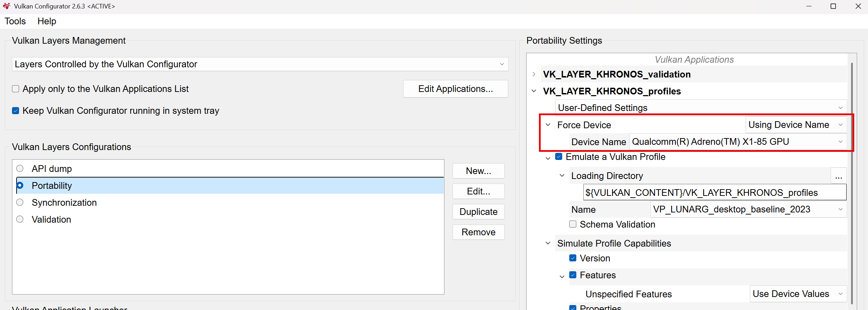This screenshot has height=310, width=868.
Task: Collapse the VK_LAYER_KHRONOS_profiles tree node
Action: pos(534,91)
